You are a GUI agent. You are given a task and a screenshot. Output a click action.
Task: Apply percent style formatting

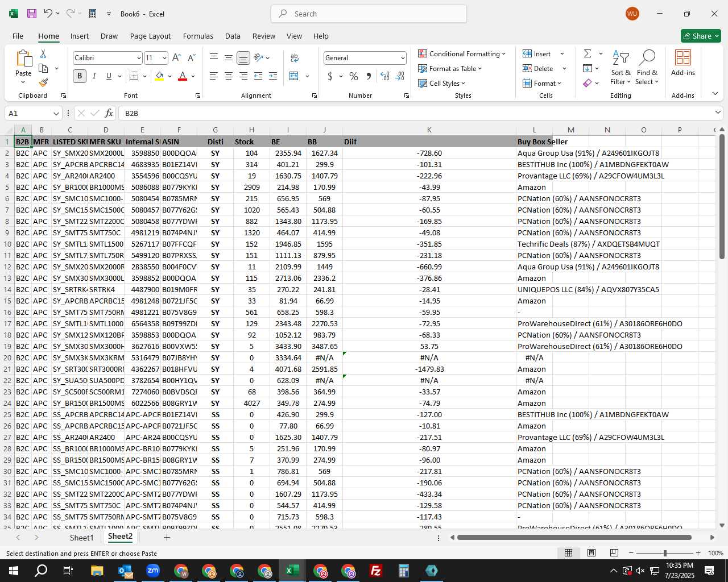(354, 76)
